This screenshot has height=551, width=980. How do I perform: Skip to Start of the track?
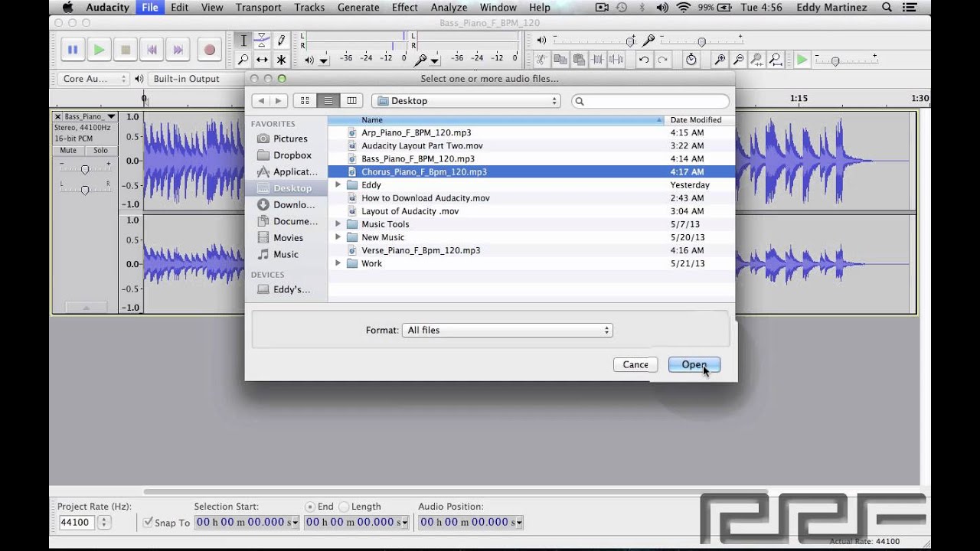pos(152,50)
